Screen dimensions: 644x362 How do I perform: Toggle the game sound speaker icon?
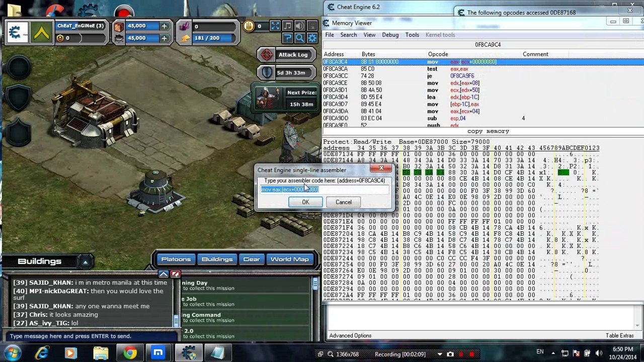(x=300, y=26)
